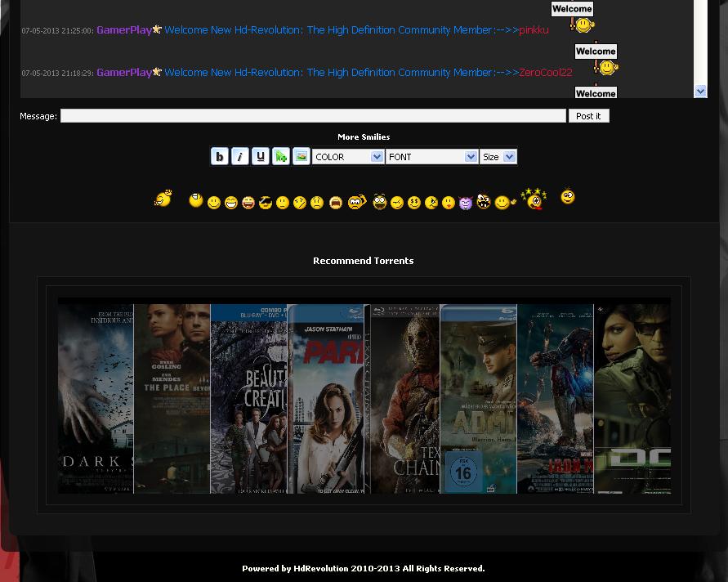Insert the thumbs-up smiley
728x582 pixels.
[505, 203]
